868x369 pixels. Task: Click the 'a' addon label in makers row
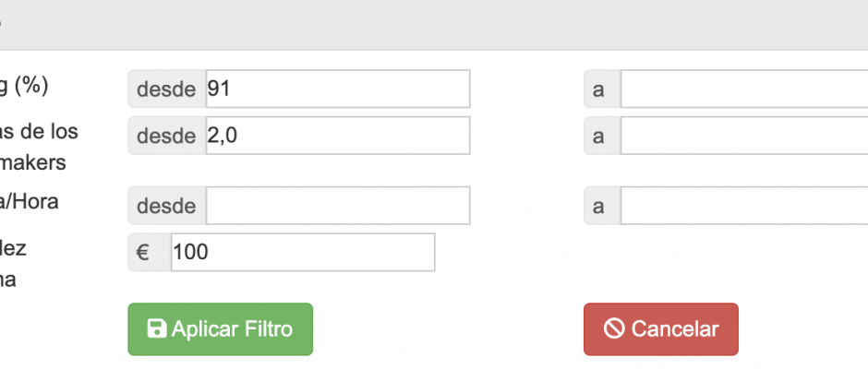[598, 136]
